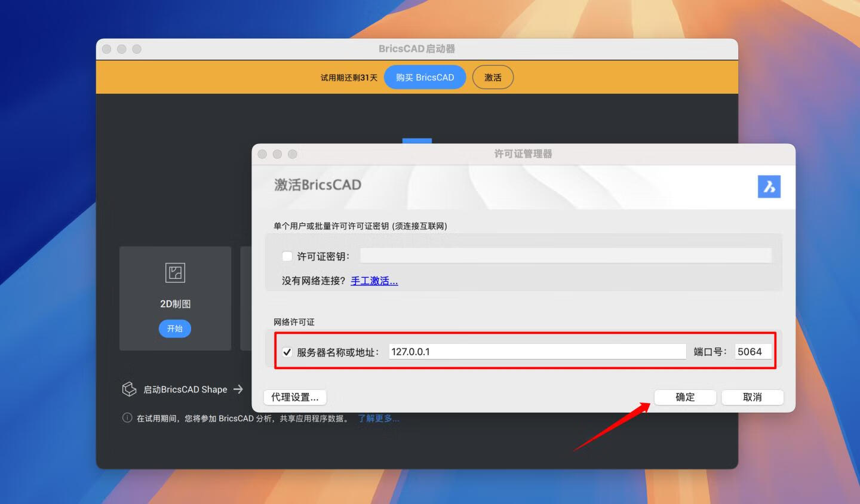Select the 2D制图 tile
Screen dimensions: 860x504
pos(175,298)
